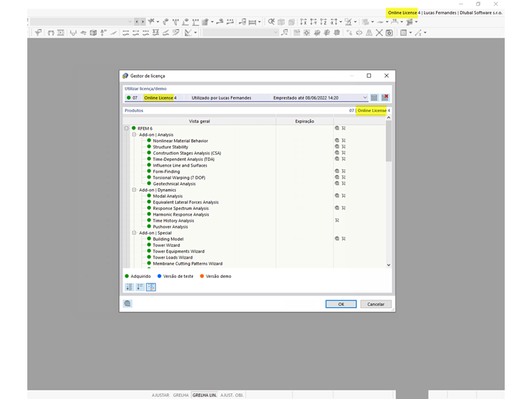Select Nonlinear Material Behavior row
This screenshot has width=532, height=399.
180,141
